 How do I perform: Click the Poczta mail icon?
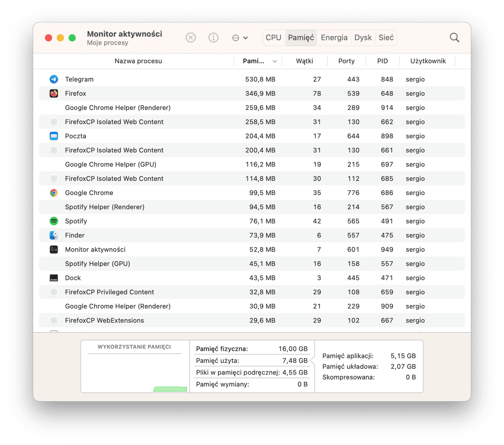pyautogui.click(x=54, y=136)
